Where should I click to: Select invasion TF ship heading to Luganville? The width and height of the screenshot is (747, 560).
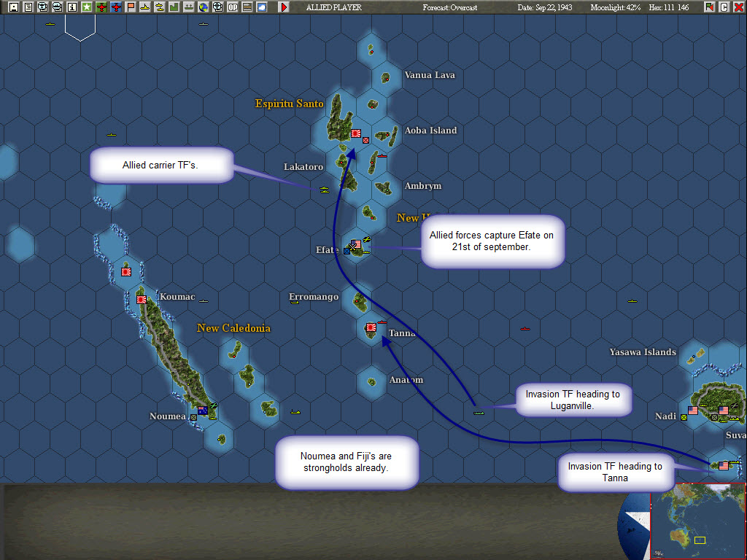click(x=479, y=413)
